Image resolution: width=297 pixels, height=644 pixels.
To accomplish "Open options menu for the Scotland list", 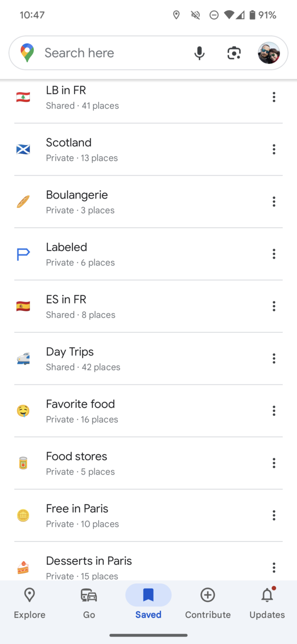I will pos(274,149).
